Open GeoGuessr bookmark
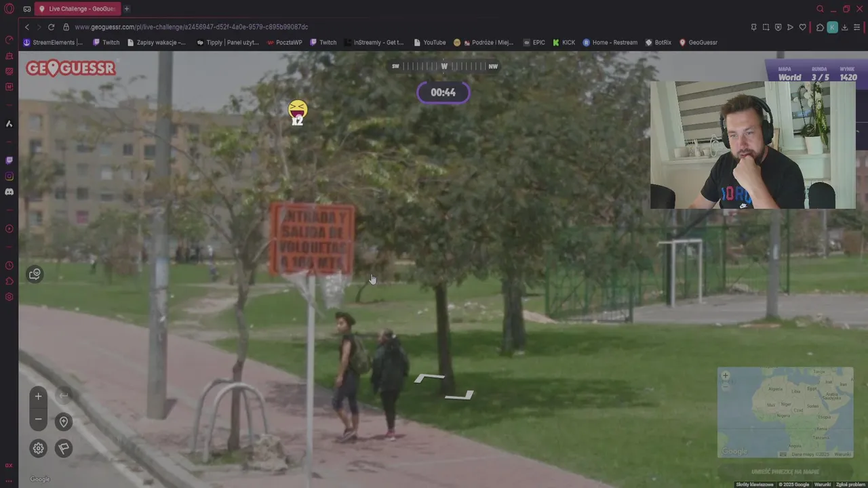The height and width of the screenshot is (488, 868). (698, 42)
